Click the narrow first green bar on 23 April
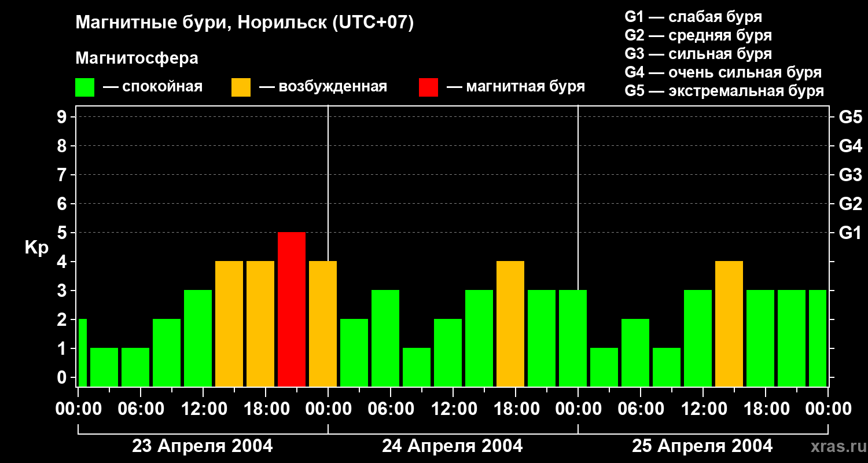Screen dimensions: 868x463 pyautogui.click(x=82, y=353)
